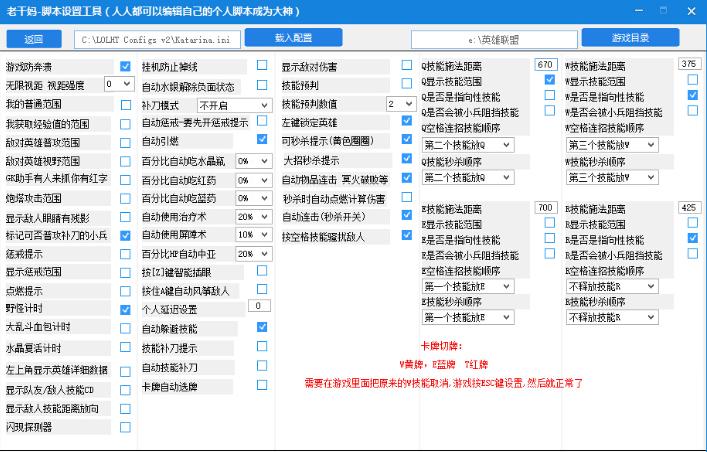Click the 载入配置 load config button
The height and width of the screenshot is (452, 707).
292,38
